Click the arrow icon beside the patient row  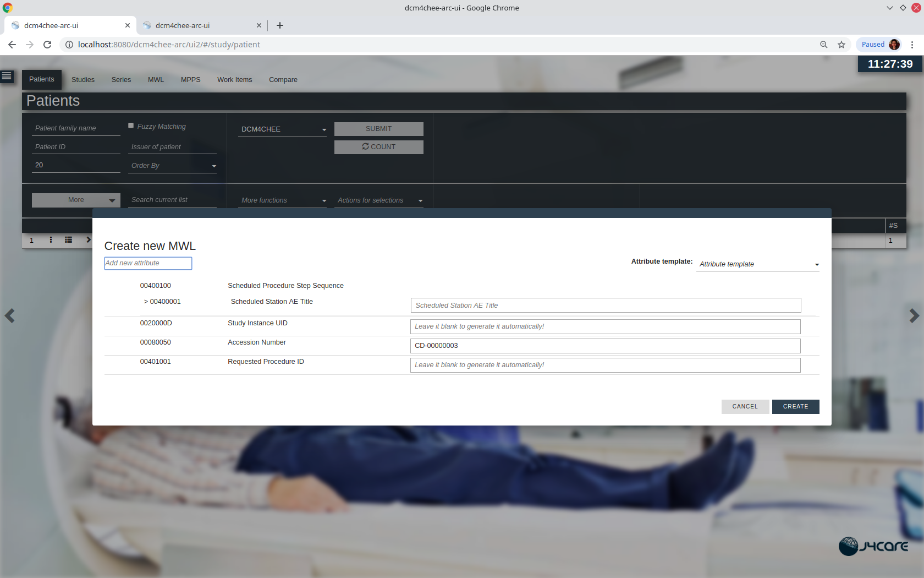[x=88, y=240]
